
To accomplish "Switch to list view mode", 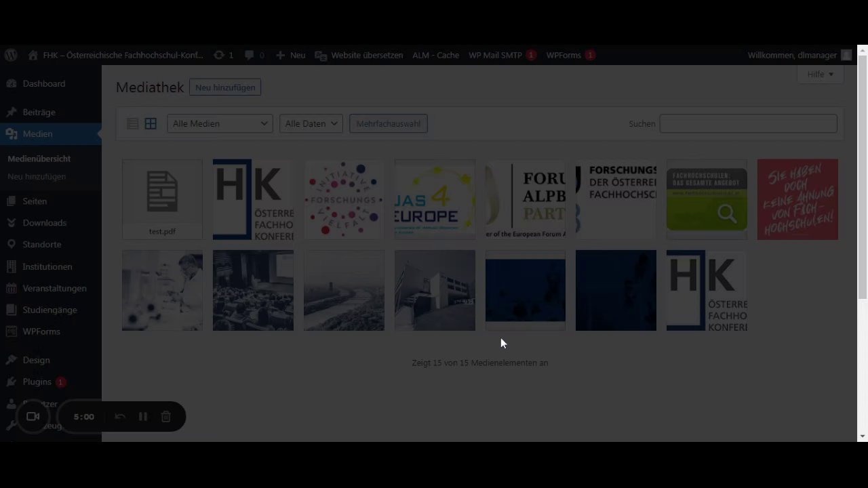I will 133,123.
